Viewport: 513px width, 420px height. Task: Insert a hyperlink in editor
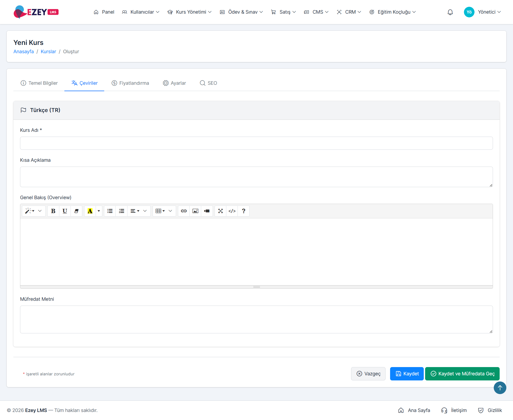pyautogui.click(x=184, y=211)
